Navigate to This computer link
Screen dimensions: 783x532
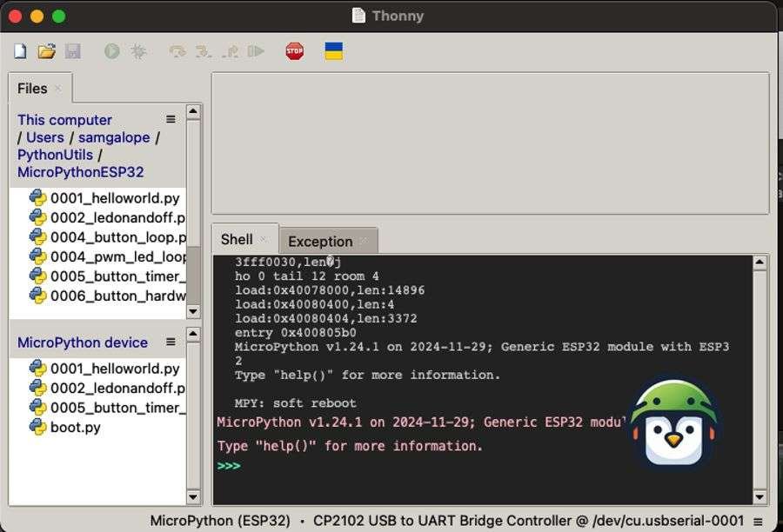pyautogui.click(x=64, y=120)
